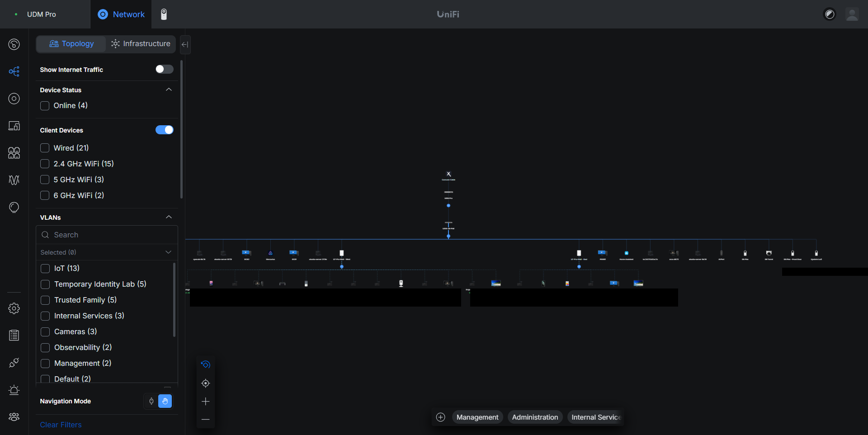
Task: Check the Online (4) checkbox
Action: [45, 106]
